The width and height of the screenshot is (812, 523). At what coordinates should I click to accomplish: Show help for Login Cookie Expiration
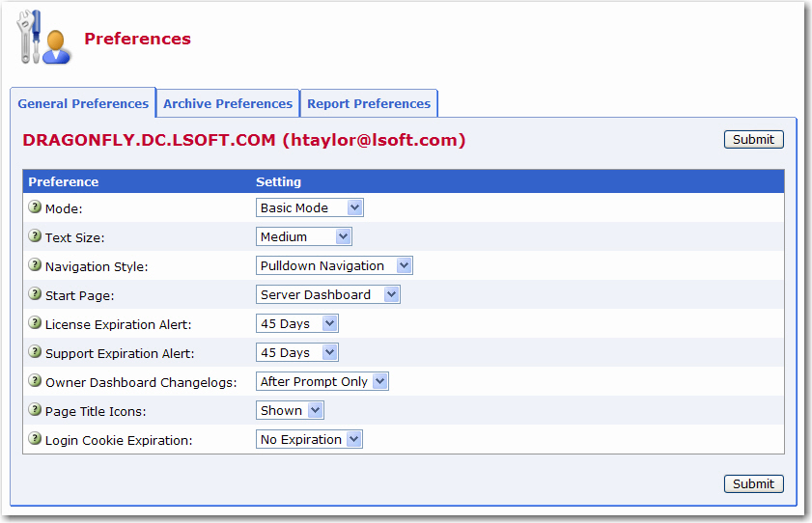click(x=35, y=439)
